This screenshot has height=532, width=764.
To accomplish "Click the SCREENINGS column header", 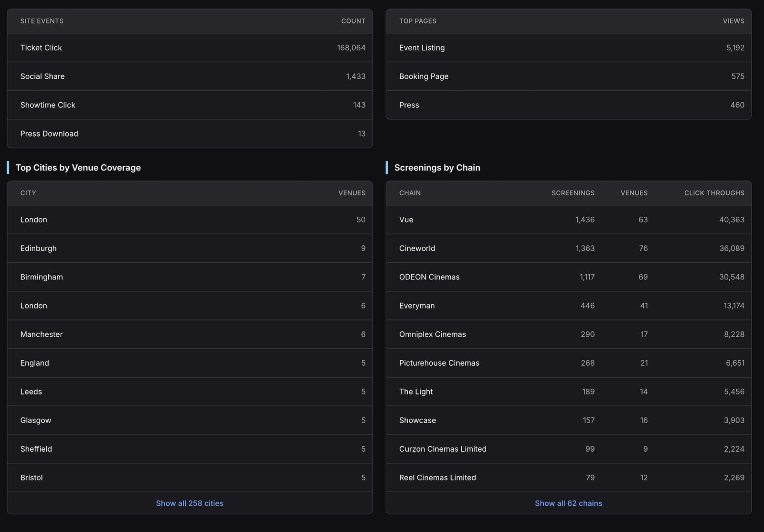I will click(x=573, y=193).
